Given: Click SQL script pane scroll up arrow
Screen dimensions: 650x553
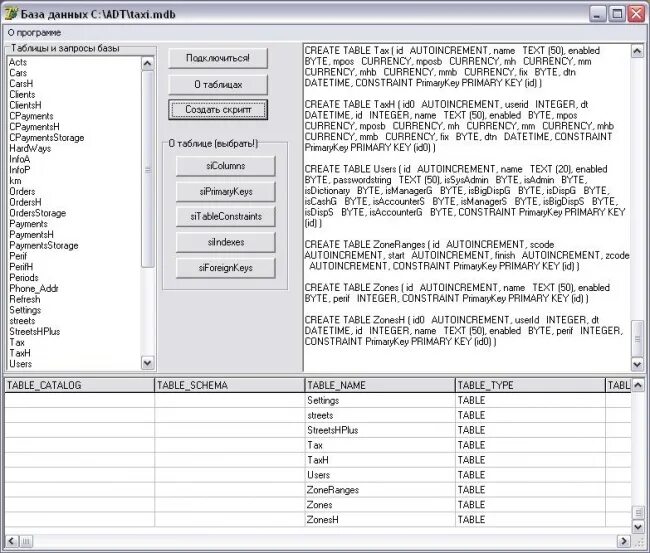Looking at the screenshot, I should (637, 51).
